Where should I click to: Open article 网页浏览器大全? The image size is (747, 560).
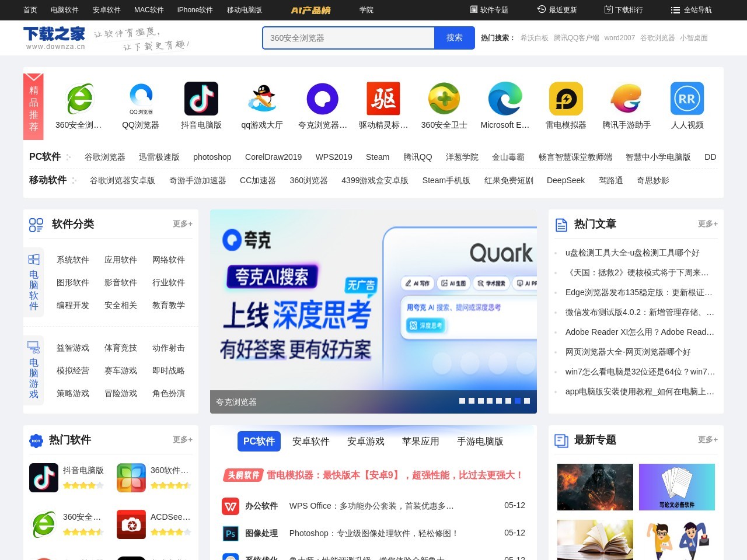click(628, 352)
